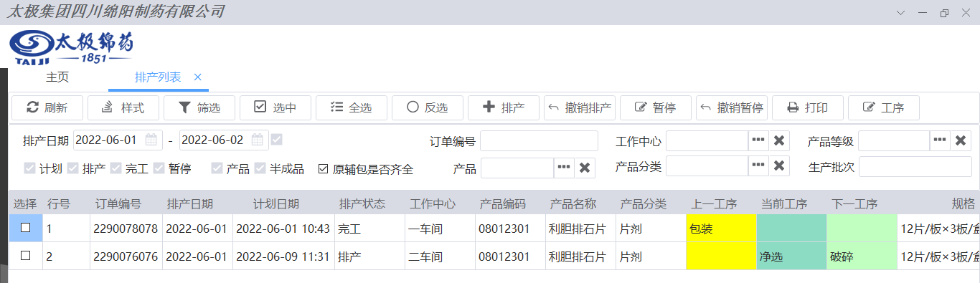Toggle the 暂停 status checkbox
980x283 pixels.
(x=159, y=169)
